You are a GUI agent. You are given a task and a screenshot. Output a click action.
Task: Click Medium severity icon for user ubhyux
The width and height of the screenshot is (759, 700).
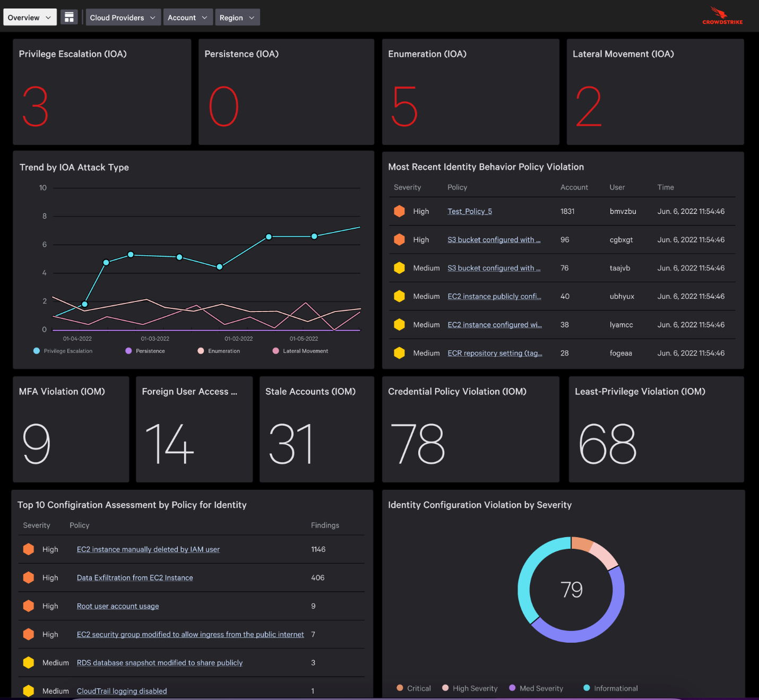tap(400, 297)
